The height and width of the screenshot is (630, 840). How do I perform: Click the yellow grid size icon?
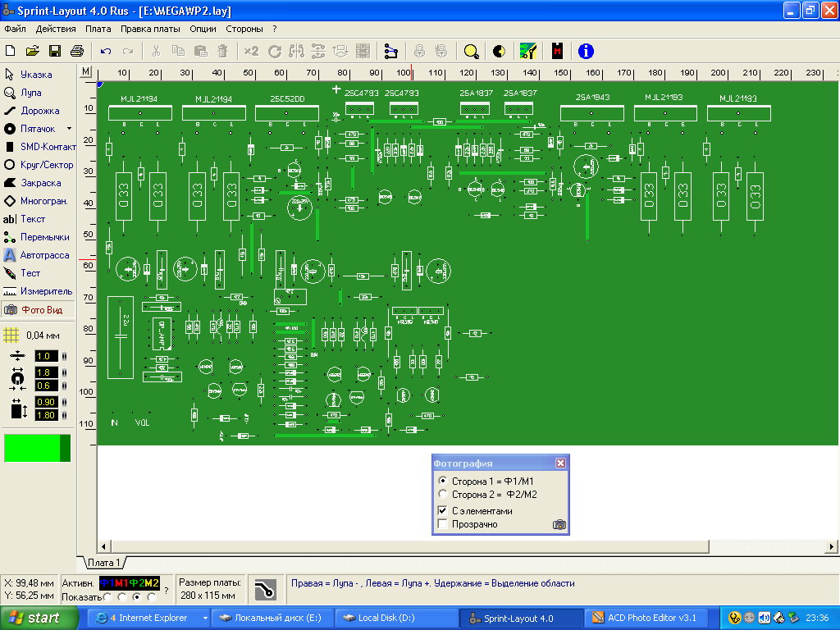(11, 336)
